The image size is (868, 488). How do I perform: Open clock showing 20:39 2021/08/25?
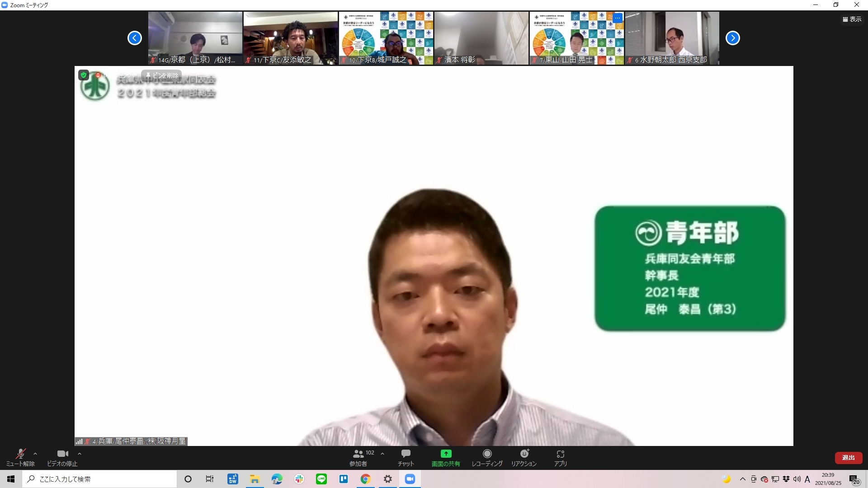click(x=828, y=479)
